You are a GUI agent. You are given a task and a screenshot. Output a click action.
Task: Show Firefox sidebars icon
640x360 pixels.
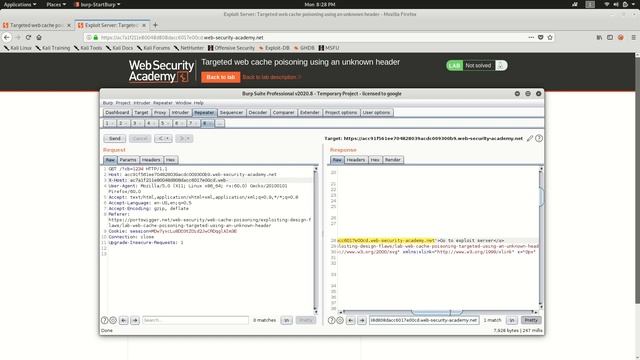(610, 37)
